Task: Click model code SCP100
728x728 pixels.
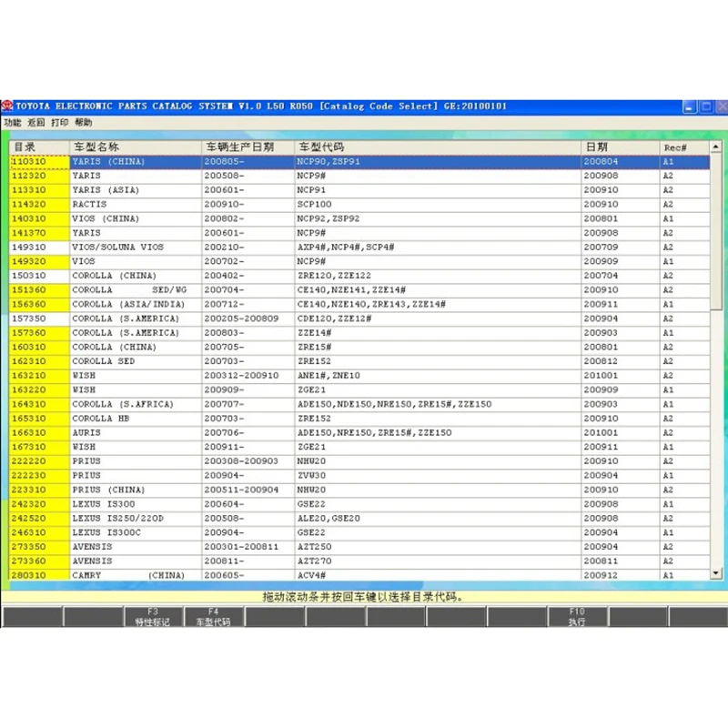Action: pyautogui.click(x=314, y=204)
